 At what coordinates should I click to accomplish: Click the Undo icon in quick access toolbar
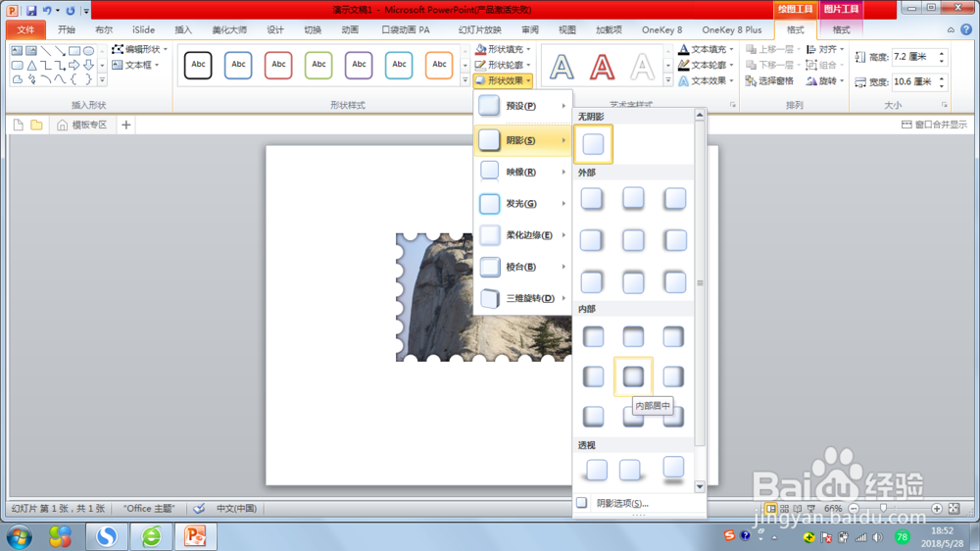[x=47, y=10]
